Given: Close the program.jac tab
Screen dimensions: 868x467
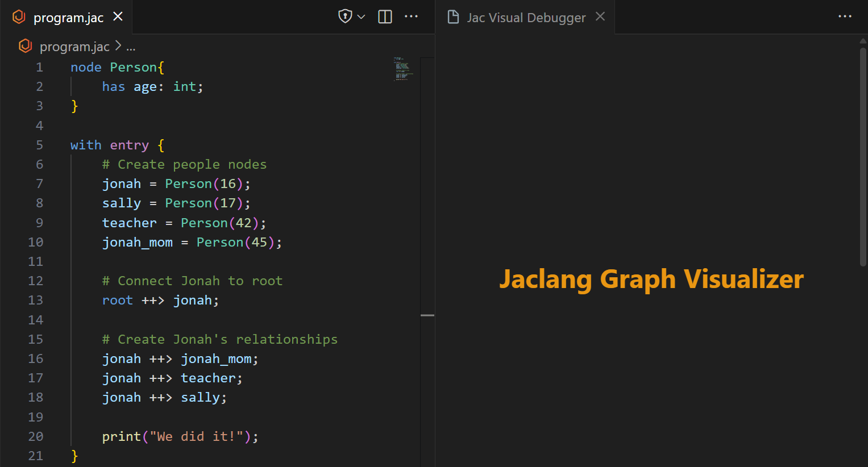Looking at the screenshot, I should (x=117, y=16).
